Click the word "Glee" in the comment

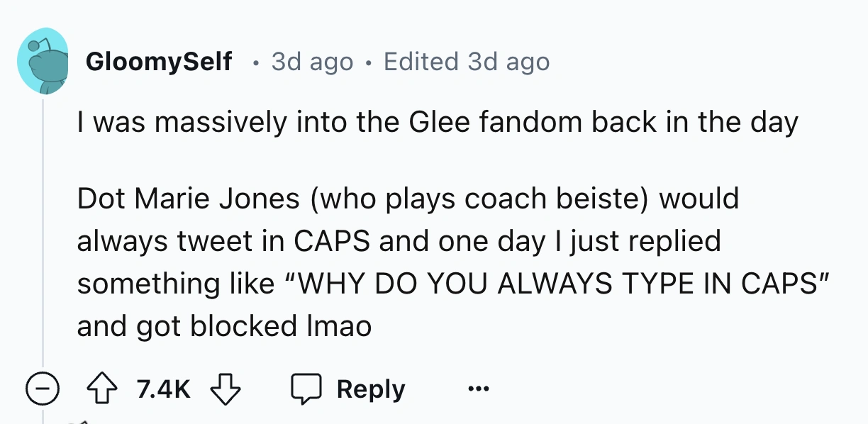point(435,123)
